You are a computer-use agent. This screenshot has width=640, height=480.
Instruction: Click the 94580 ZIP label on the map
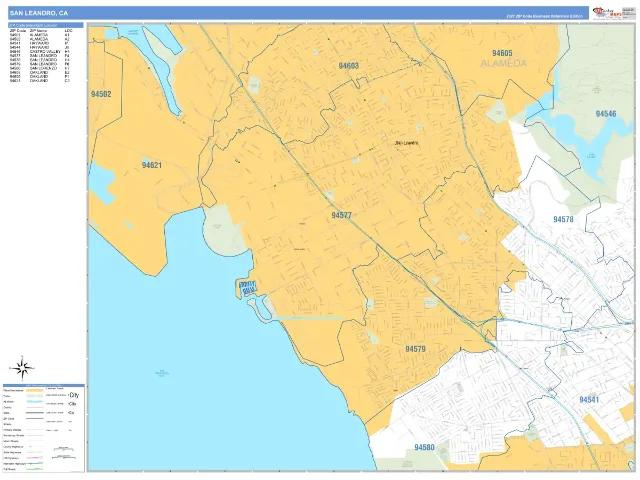[424, 447]
